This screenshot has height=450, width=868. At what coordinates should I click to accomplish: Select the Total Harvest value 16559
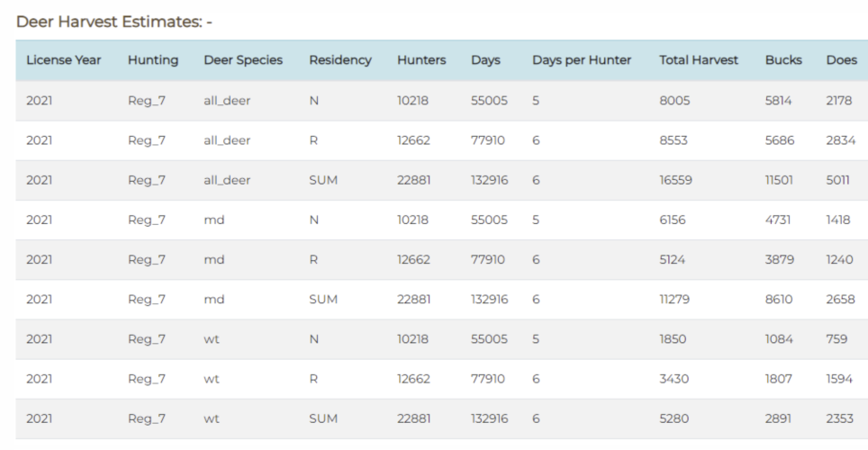pyautogui.click(x=675, y=180)
